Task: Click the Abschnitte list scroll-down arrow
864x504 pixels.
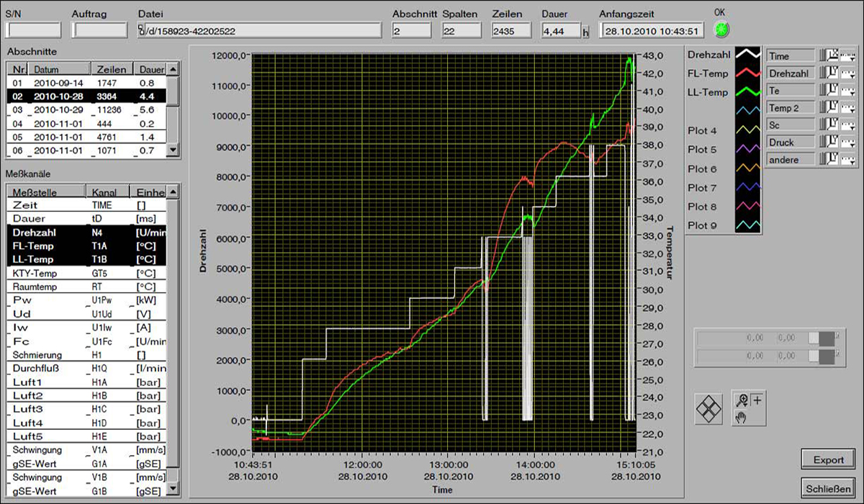Action: [171, 150]
